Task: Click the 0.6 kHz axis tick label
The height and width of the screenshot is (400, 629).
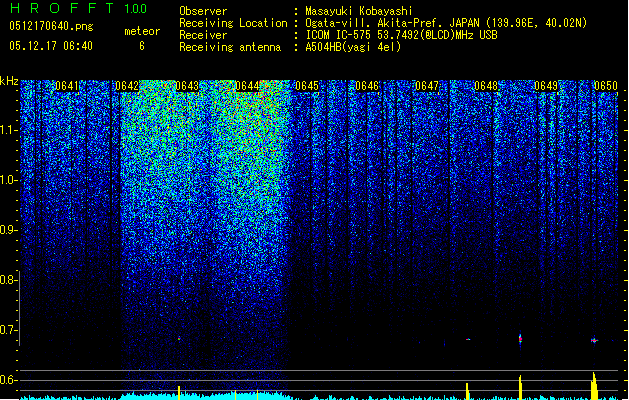Action: point(8,380)
